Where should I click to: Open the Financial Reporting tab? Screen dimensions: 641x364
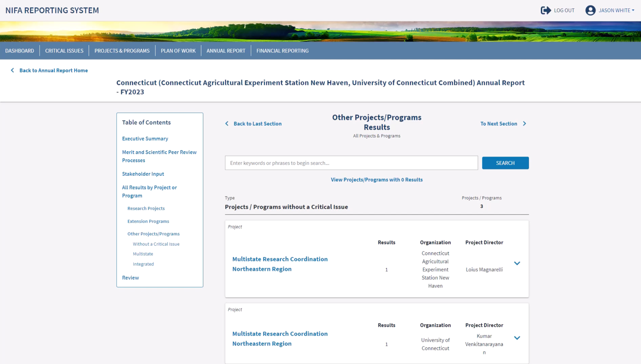282,51
